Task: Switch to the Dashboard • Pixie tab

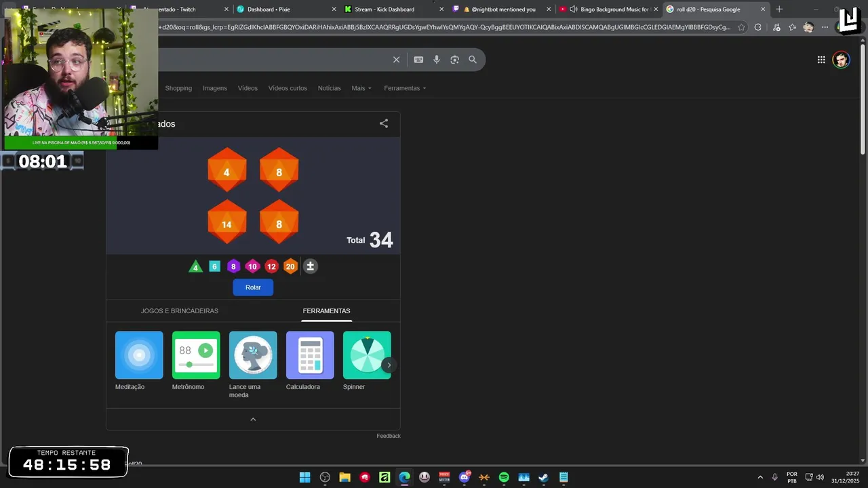Action: (285, 9)
